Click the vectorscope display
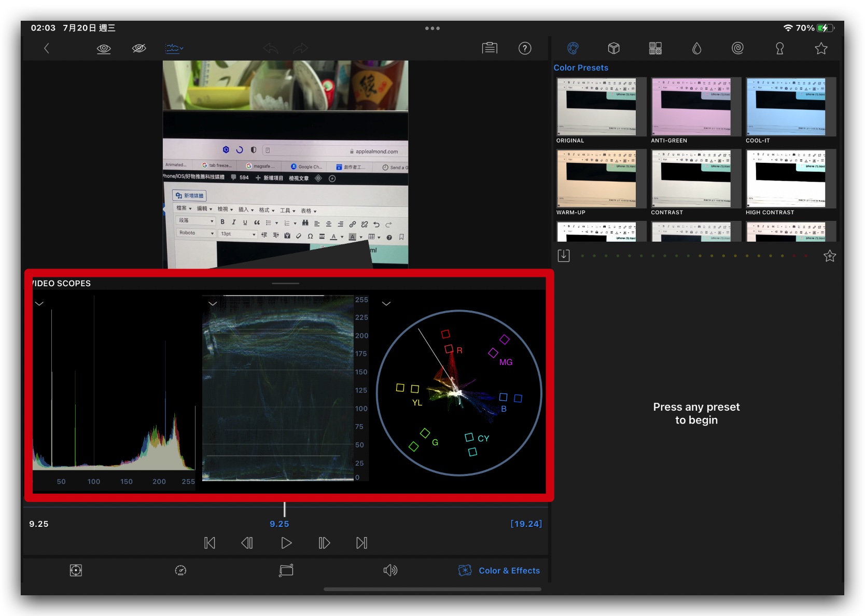This screenshot has width=865, height=616. 459,393
